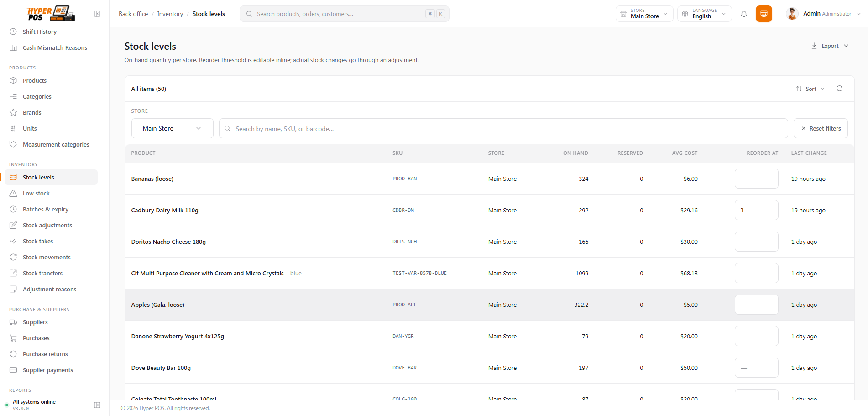Edit reorder threshold for Bananas (loose)
This screenshot has height=416, width=868.
point(756,179)
